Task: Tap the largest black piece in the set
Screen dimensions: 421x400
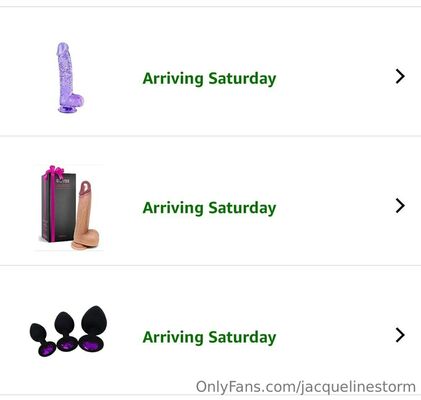Action: point(92,328)
